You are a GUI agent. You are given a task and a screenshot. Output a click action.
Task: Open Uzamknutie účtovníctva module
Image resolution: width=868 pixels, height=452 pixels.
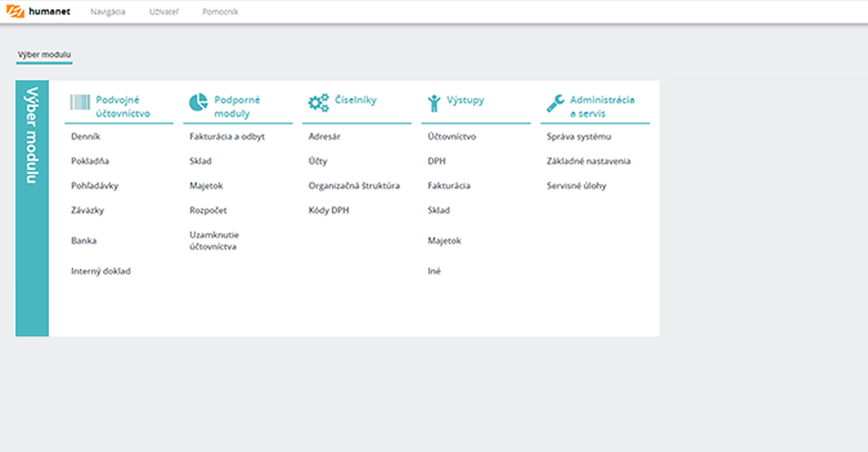point(214,240)
